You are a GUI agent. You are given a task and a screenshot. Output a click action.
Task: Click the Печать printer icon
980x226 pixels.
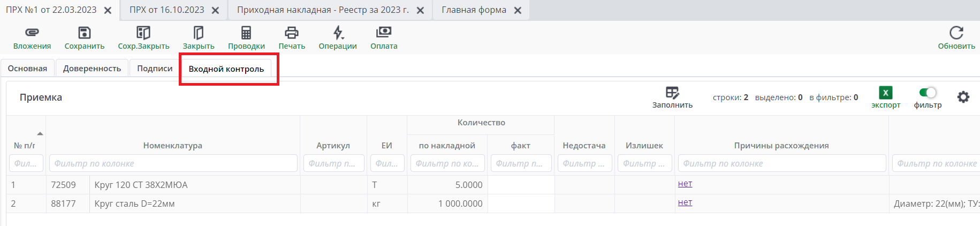pyautogui.click(x=292, y=33)
